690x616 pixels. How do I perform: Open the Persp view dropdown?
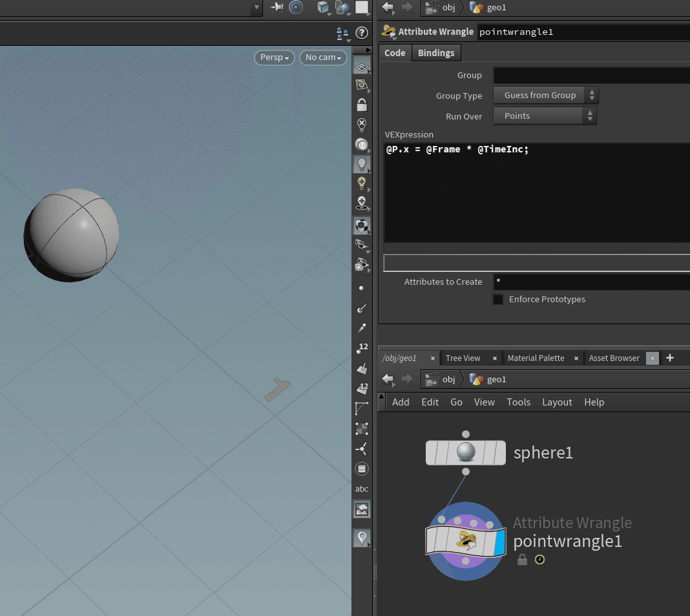(x=275, y=57)
